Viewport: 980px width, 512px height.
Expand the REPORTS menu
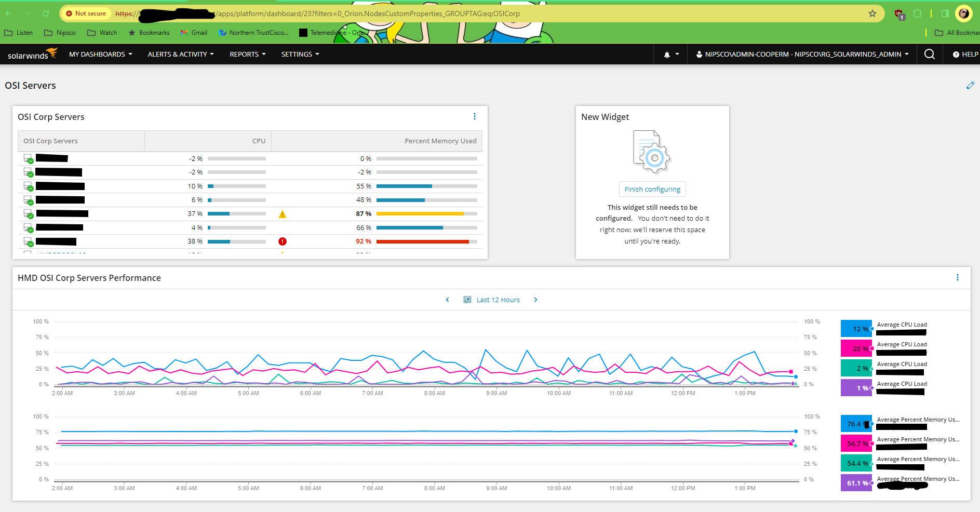coord(248,54)
